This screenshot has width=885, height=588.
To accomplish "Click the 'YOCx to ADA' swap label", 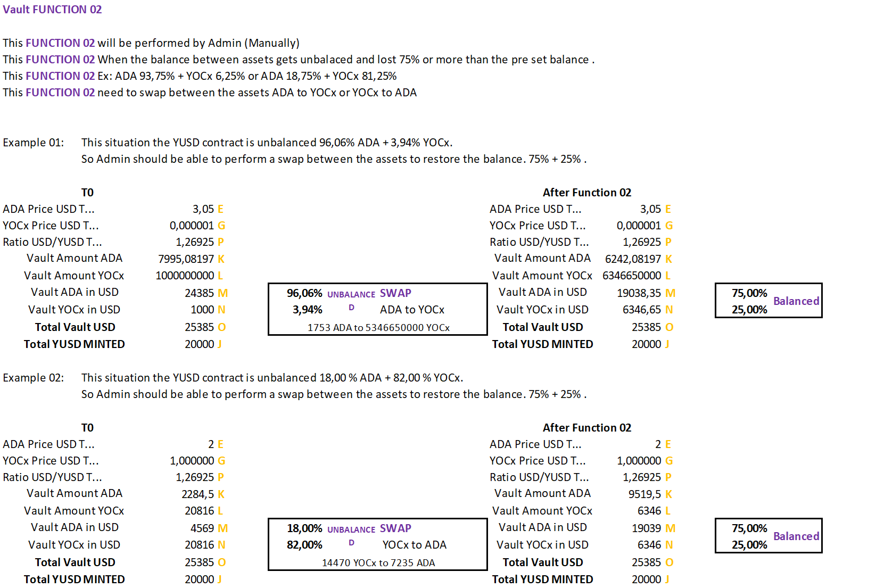I will coord(414,545).
